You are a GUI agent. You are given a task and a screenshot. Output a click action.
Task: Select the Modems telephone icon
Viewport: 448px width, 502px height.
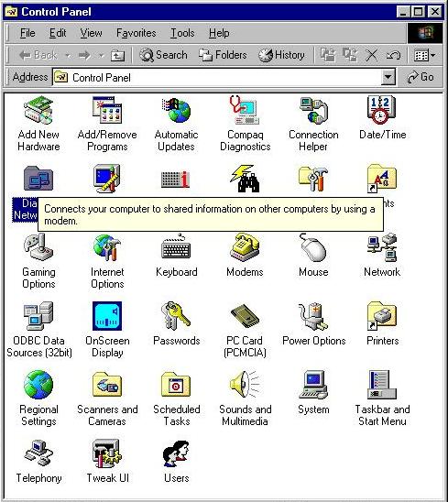(x=245, y=247)
